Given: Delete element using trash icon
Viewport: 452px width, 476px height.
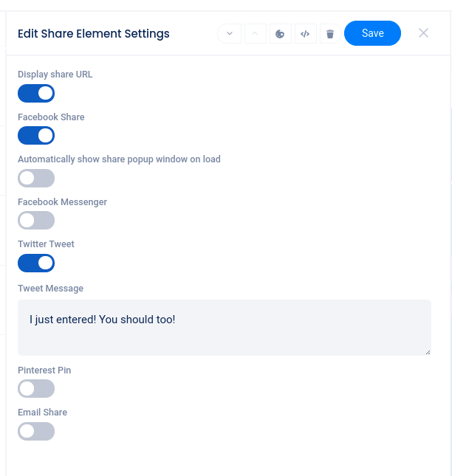Looking at the screenshot, I should coord(330,34).
